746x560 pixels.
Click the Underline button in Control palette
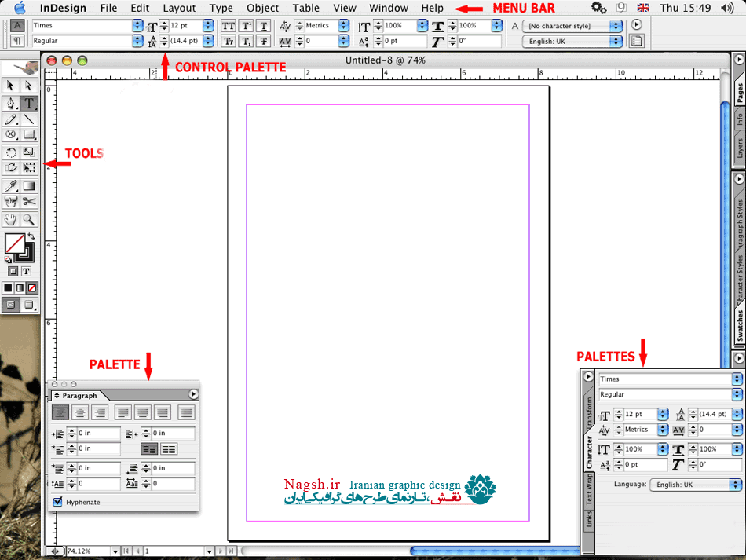click(x=264, y=26)
